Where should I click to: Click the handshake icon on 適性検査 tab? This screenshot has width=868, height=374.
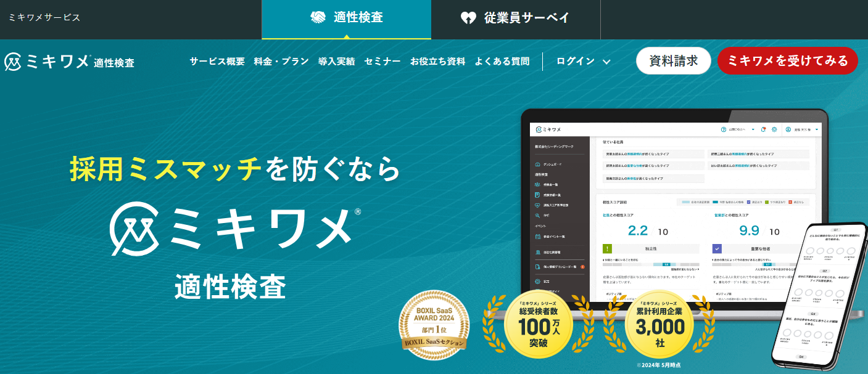(x=318, y=18)
